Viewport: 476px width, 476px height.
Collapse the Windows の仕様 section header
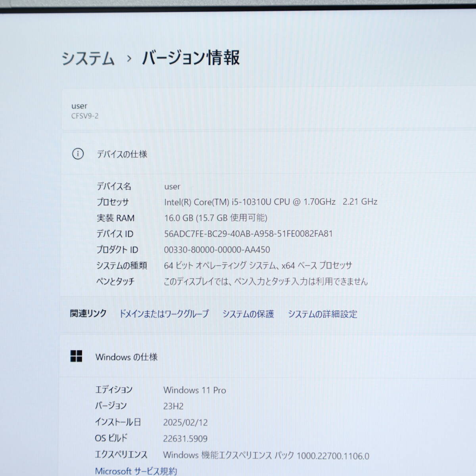(x=268, y=357)
